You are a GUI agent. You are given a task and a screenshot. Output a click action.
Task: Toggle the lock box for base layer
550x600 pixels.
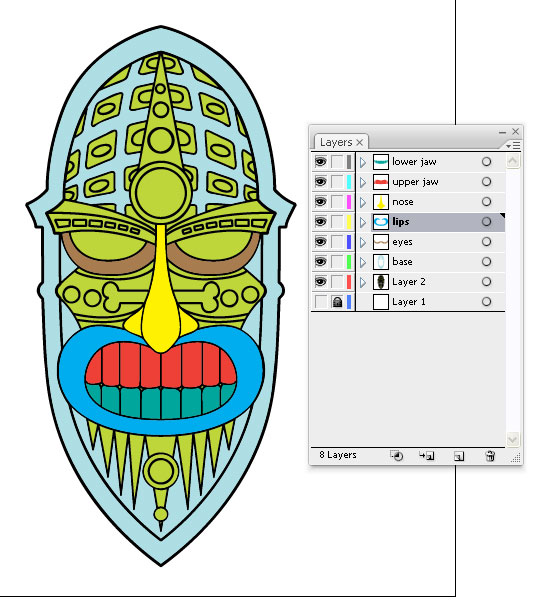pyautogui.click(x=337, y=262)
